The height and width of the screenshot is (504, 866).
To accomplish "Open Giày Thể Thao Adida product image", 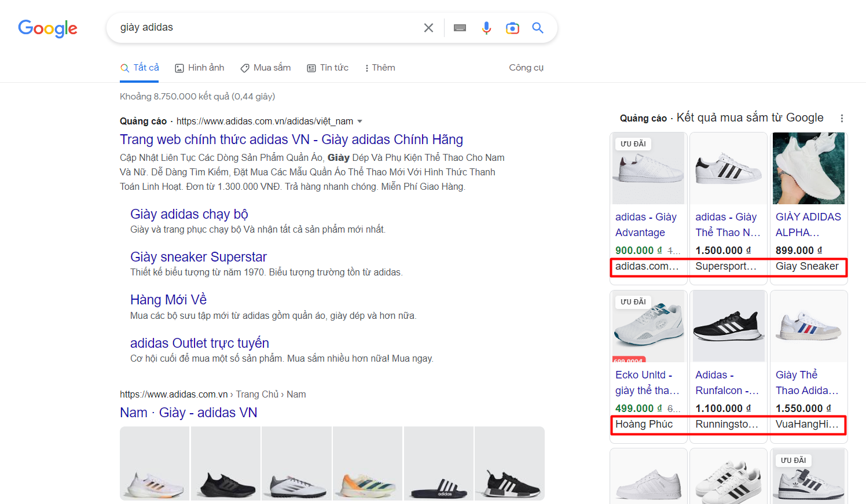I will click(x=809, y=326).
